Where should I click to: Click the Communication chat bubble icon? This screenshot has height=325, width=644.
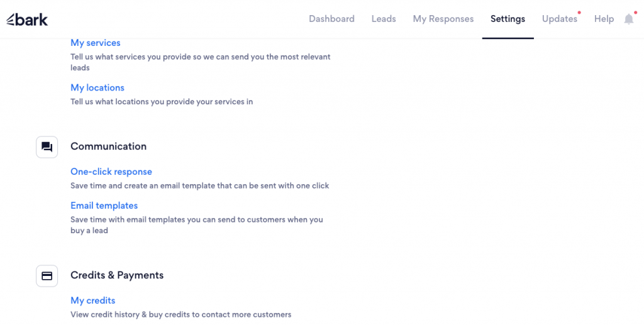pos(47,147)
